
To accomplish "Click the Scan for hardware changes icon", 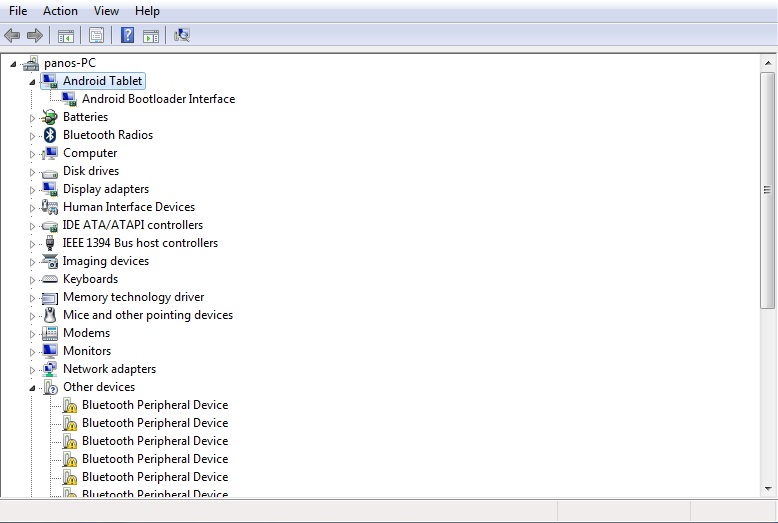I will [x=182, y=36].
